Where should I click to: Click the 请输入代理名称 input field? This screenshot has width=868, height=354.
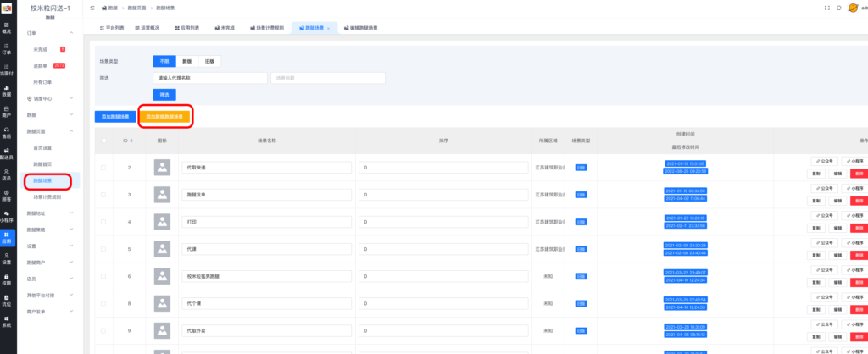(x=209, y=78)
